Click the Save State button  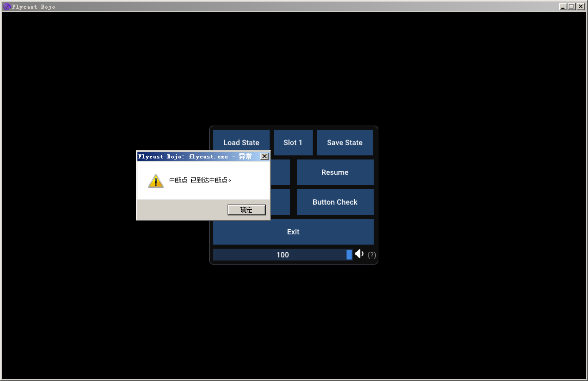point(344,143)
